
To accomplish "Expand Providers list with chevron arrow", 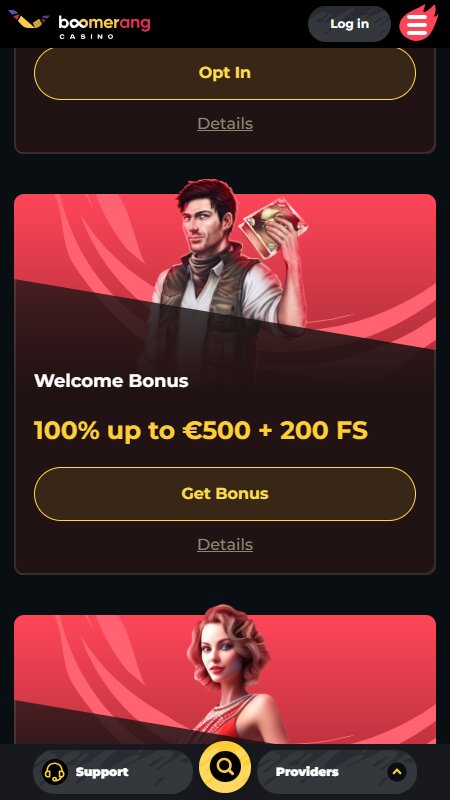I will (x=397, y=772).
